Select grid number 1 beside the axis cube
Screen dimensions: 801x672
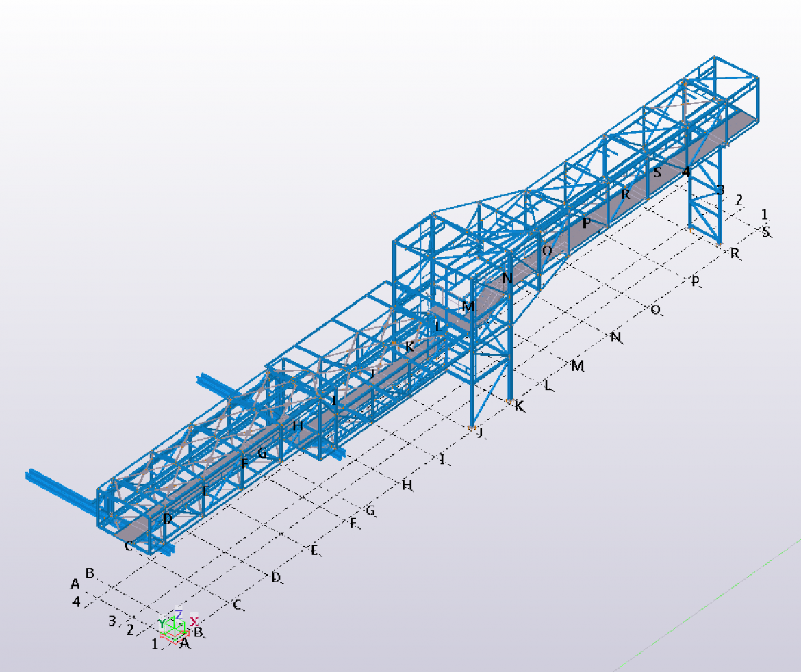click(155, 643)
